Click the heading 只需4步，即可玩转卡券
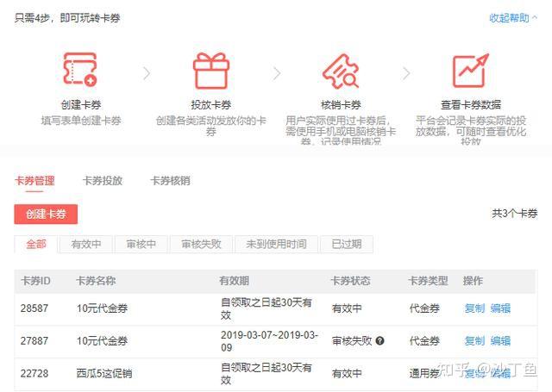Screen dimensions: 552x392 pyautogui.click(x=67, y=17)
